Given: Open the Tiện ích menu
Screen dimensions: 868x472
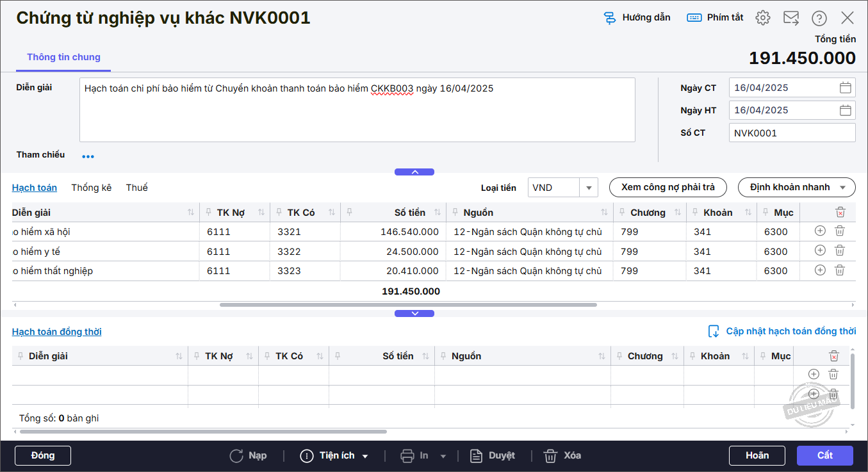Looking at the screenshot, I should (335, 456).
